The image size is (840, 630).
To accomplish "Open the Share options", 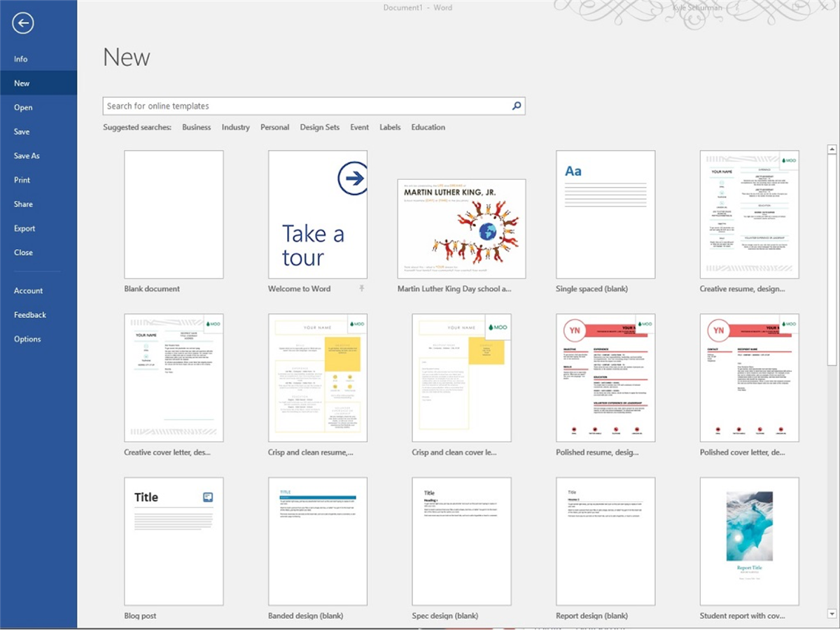I will click(23, 204).
